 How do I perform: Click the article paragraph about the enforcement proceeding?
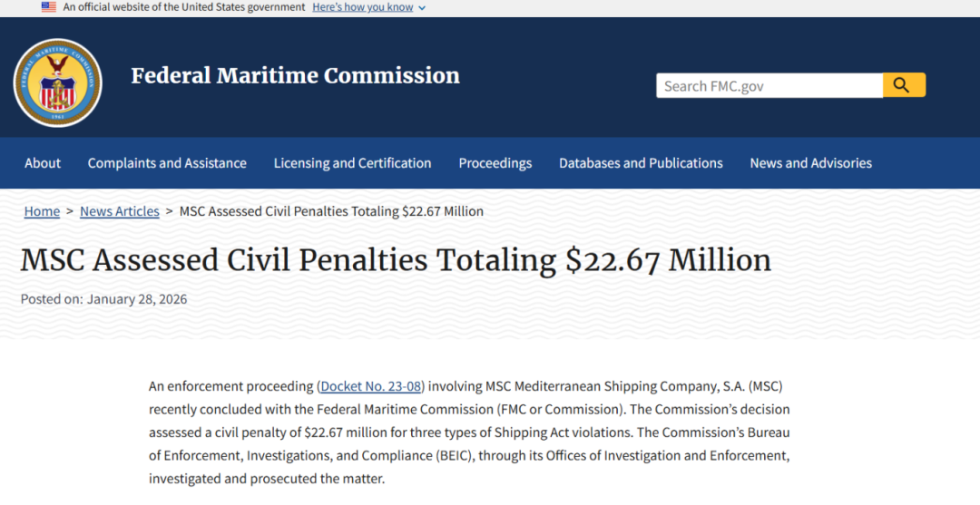coord(469,432)
